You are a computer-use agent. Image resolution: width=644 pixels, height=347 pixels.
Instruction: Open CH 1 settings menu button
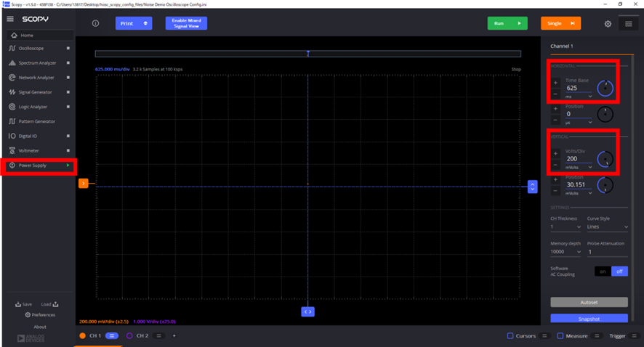[x=112, y=336]
